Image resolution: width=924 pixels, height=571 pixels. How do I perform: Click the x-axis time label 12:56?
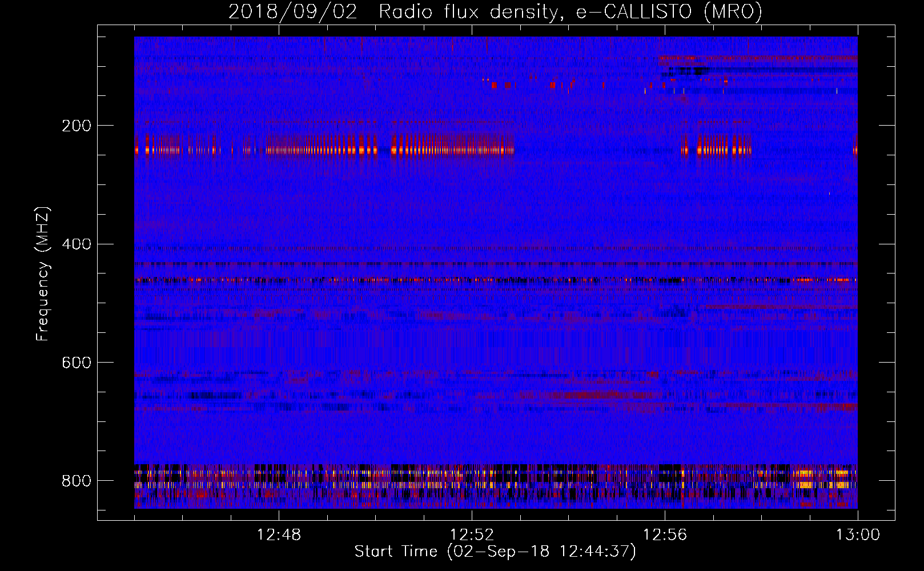pos(665,535)
